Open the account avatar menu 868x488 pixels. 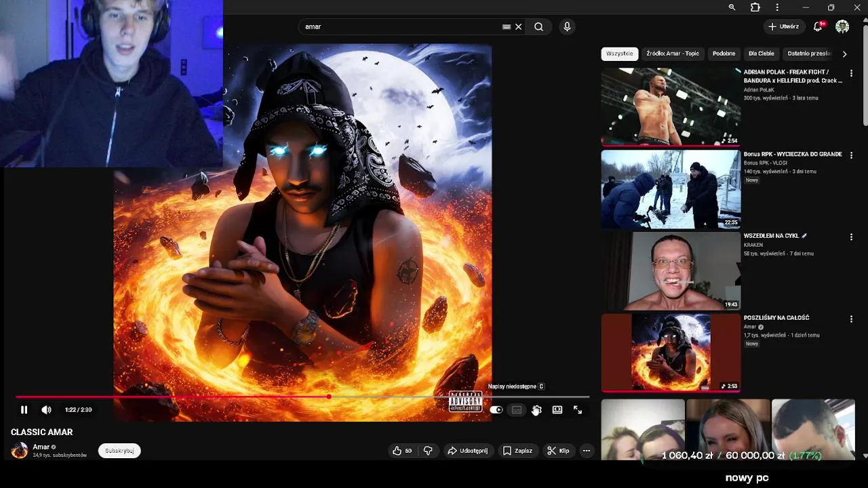click(842, 26)
